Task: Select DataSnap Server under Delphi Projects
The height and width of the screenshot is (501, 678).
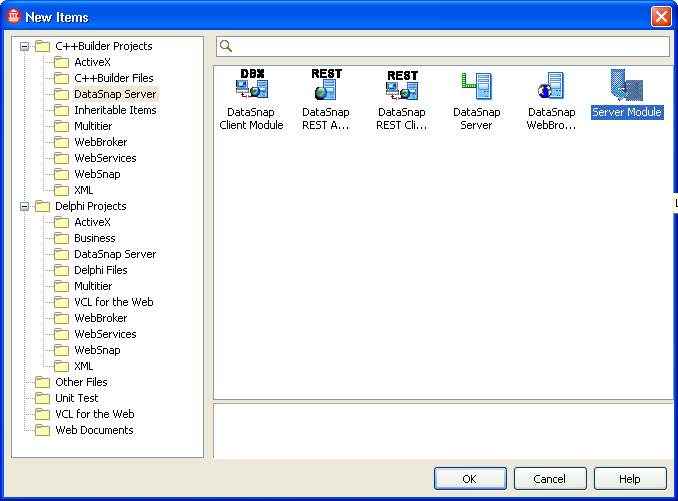Action: pos(115,254)
